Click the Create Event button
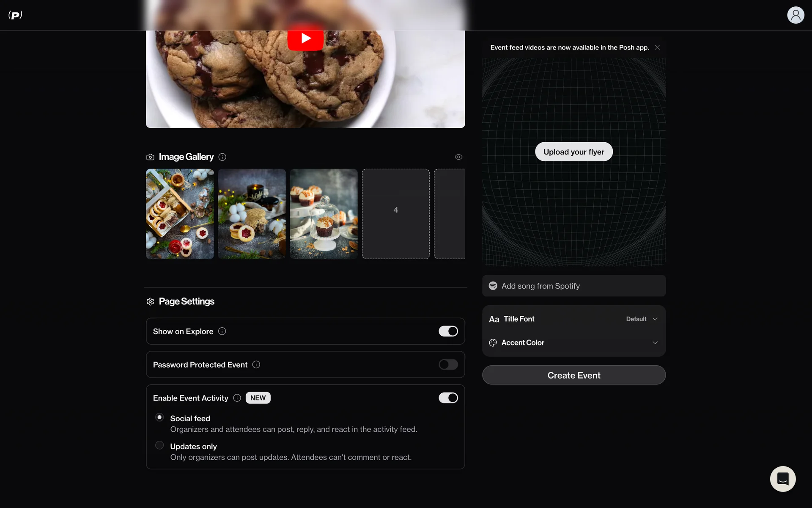This screenshot has height=508, width=812. [x=573, y=375]
